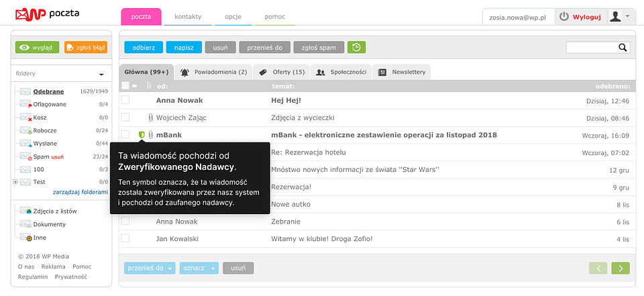Open the Oferty (15) tab

[282, 72]
